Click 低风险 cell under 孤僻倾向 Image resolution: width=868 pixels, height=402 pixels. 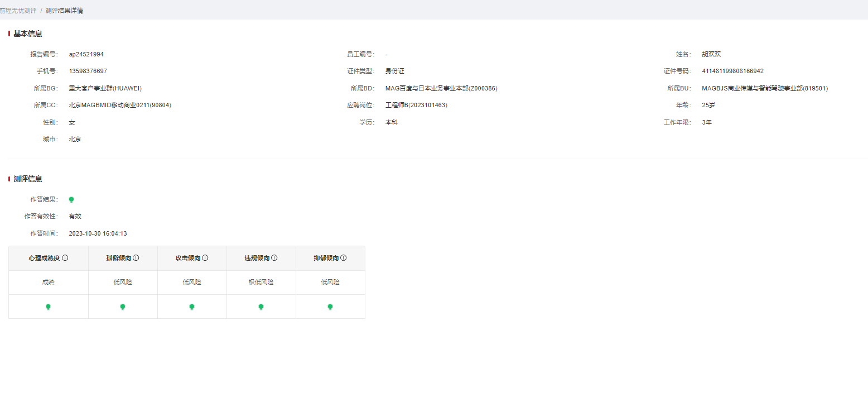(x=123, y=283)
